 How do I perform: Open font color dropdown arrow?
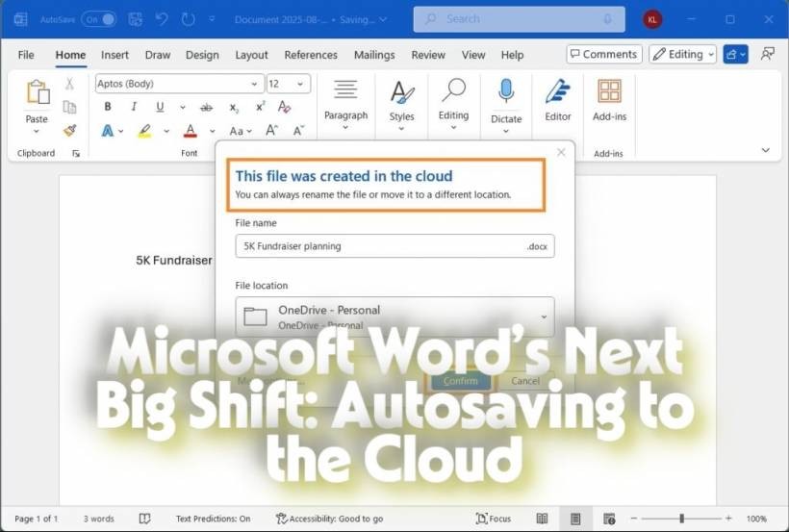(213, 132)
